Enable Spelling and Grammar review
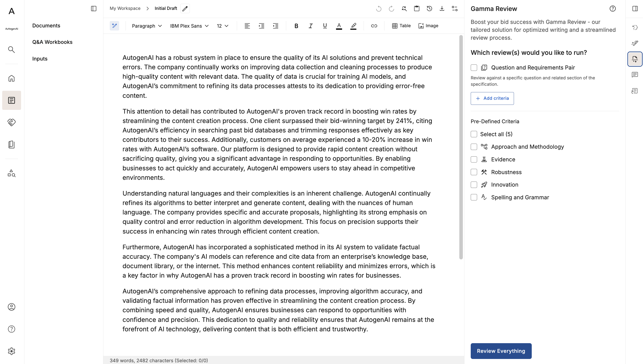Viewport: 643px width, 364px height. (474, 197)
